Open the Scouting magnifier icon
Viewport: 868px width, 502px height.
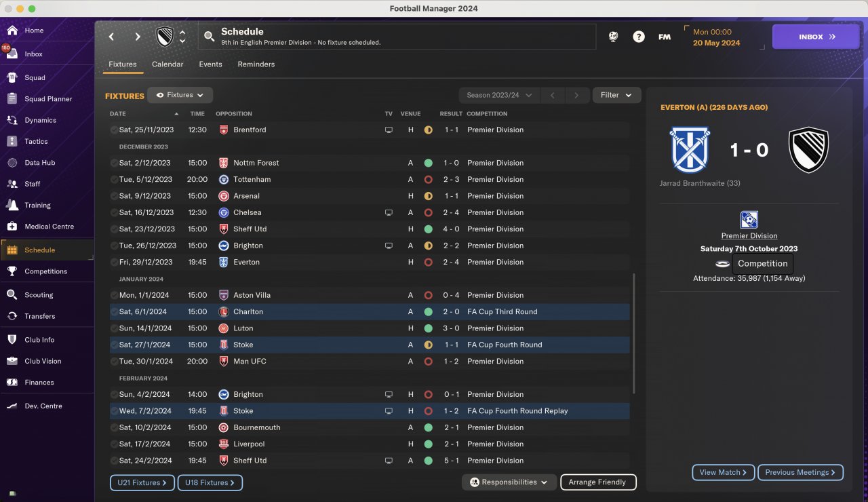12,295
